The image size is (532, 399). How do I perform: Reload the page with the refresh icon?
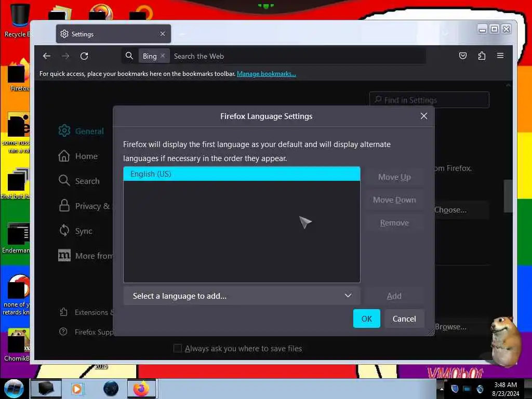point(84,56)
